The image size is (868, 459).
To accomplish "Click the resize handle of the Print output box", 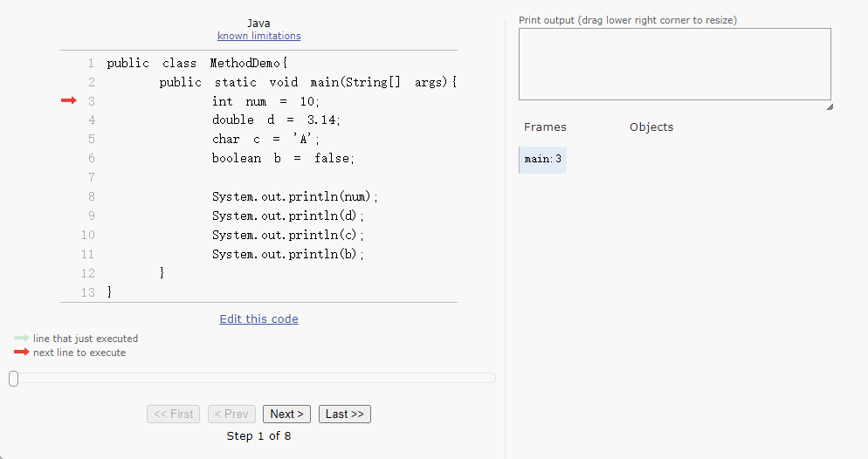I will [829, 106].
